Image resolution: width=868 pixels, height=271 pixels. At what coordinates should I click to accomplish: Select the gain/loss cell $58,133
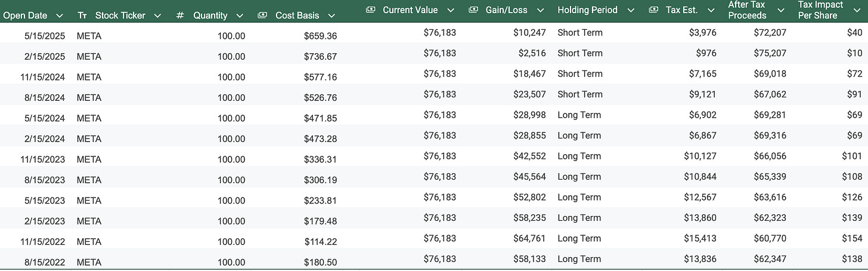(529, 259)
